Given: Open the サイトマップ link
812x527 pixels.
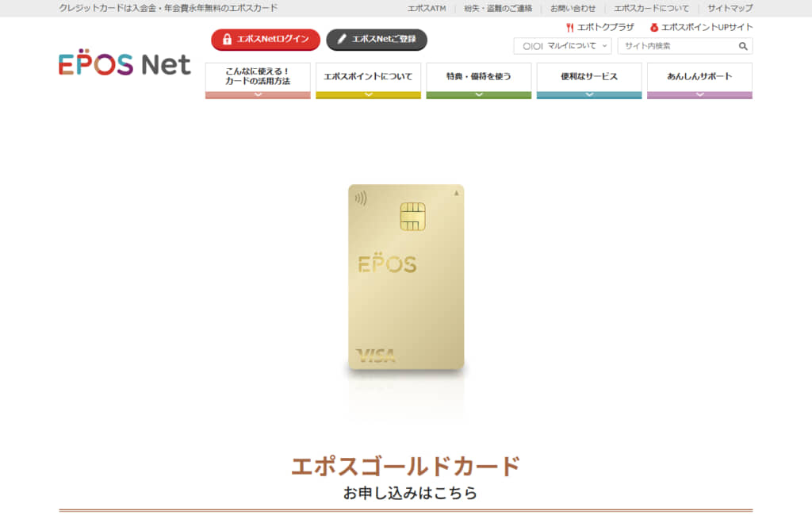Looking at the screenshot, I should (730, 8).
